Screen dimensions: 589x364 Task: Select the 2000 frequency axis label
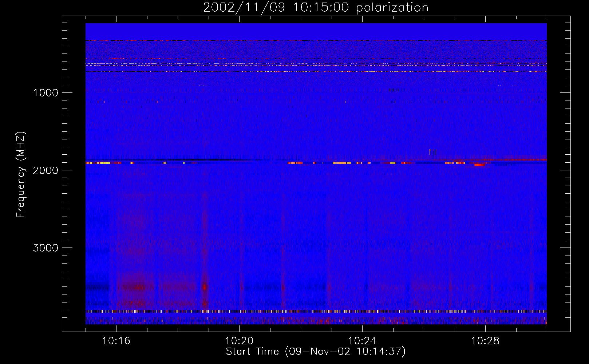coord(46,170)
